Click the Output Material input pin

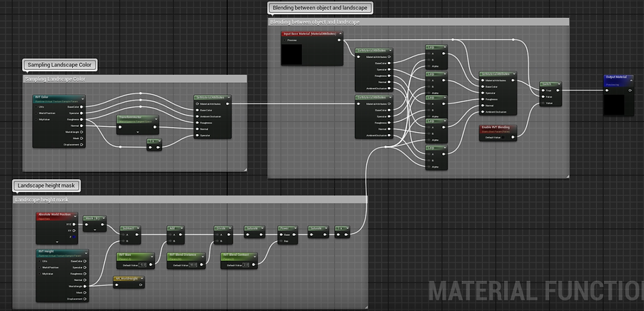click(607, 91)
